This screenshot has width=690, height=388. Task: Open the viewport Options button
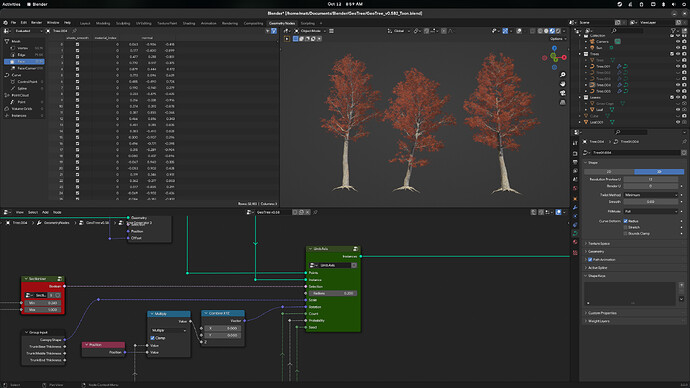pos(558,39)
